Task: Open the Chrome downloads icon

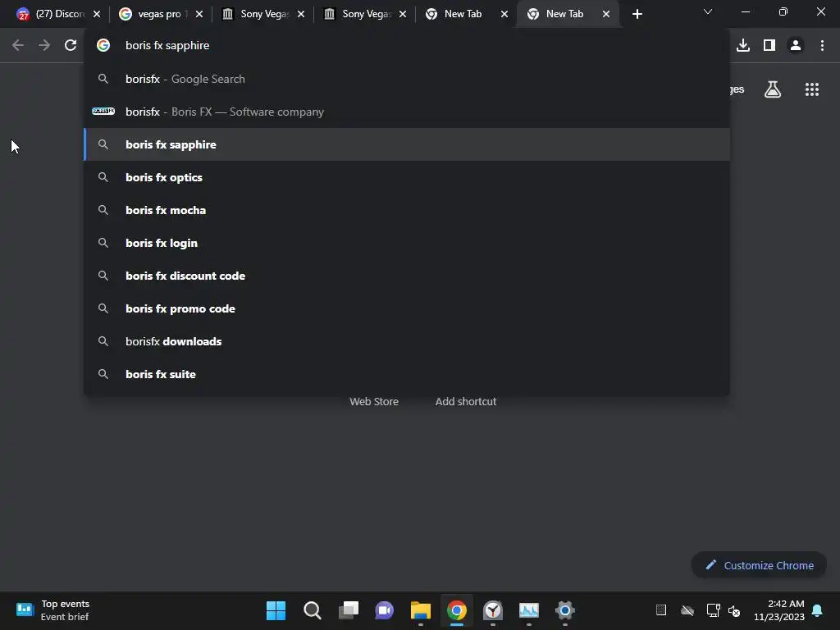Action: 742,46
